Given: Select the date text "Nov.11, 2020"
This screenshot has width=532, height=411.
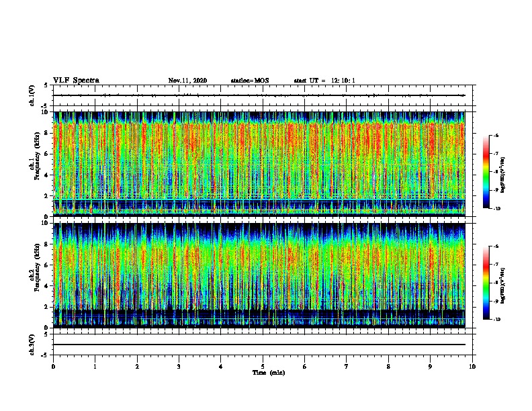Looking at the screenshot, I should pyautogui.click(x=187, y=81).
